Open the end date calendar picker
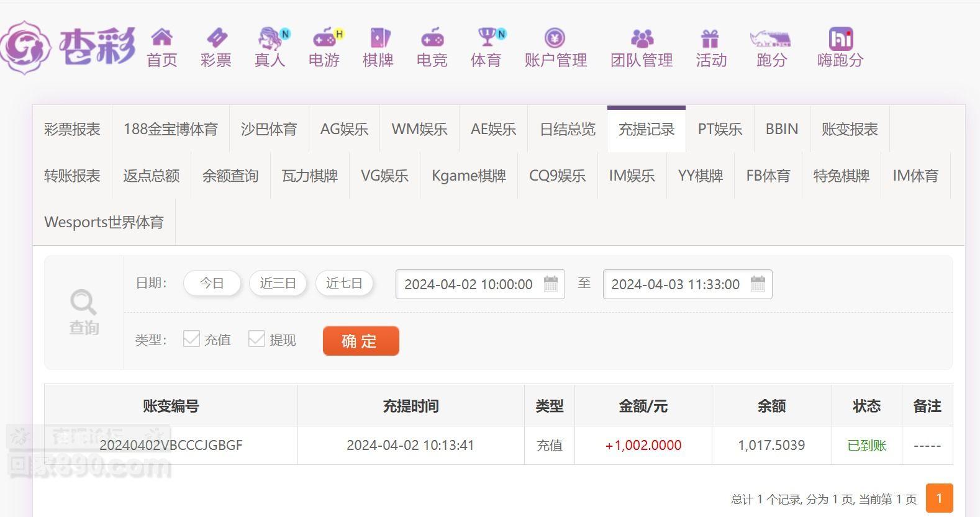Image resolution: width=980 pixels, height=517 pixels. coord(758,284)
